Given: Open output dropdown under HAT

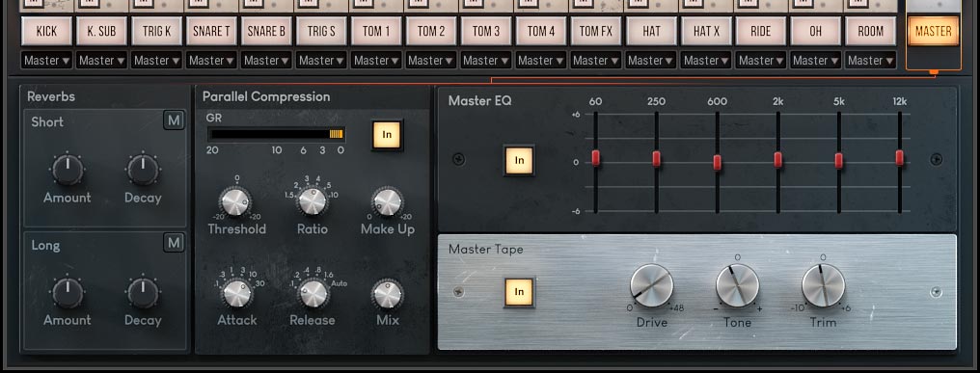Looking at the screenshot, I should [651, 61].
